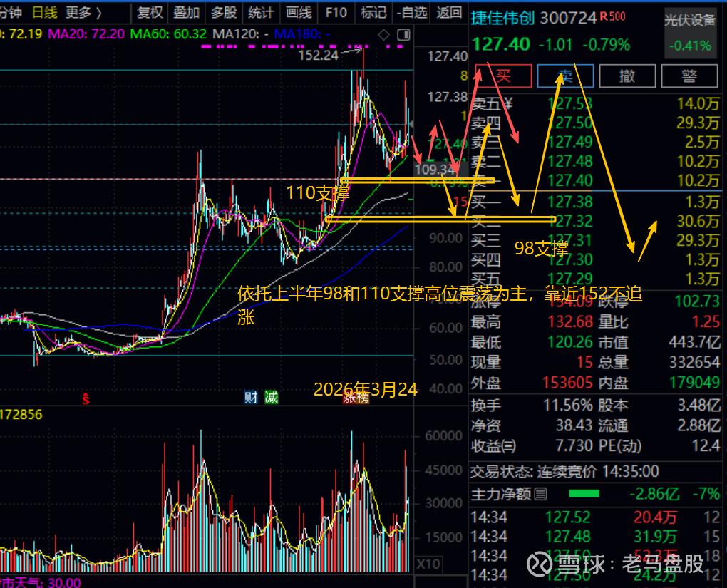Click the 14:34 trade row priced 127.48
This screenshot has width=727, height=588.
(595, 537)
